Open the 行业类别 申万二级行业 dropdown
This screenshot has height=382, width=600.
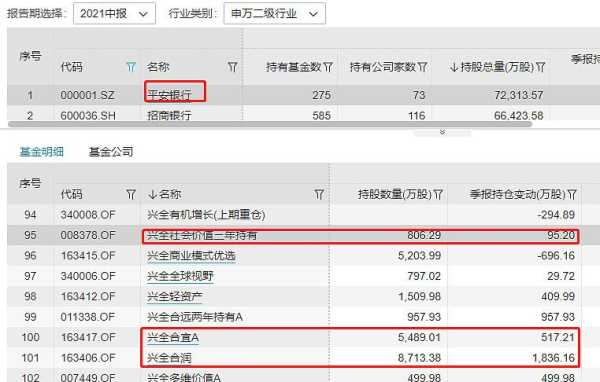click(x=275, y=14)
